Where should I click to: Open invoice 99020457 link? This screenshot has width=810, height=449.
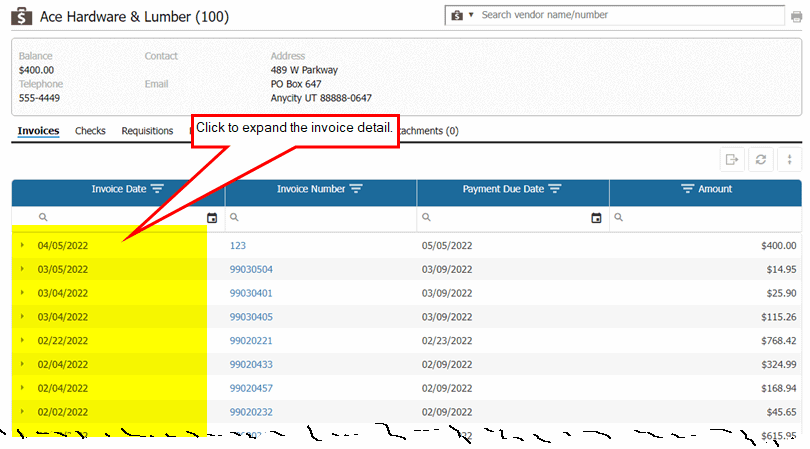251,388
